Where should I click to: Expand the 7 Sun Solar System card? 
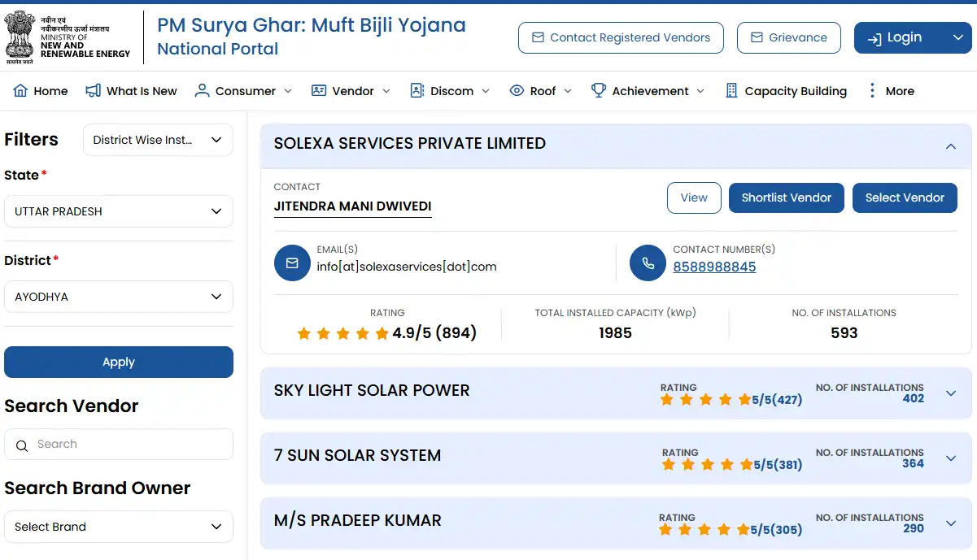(x=951, y=458)
